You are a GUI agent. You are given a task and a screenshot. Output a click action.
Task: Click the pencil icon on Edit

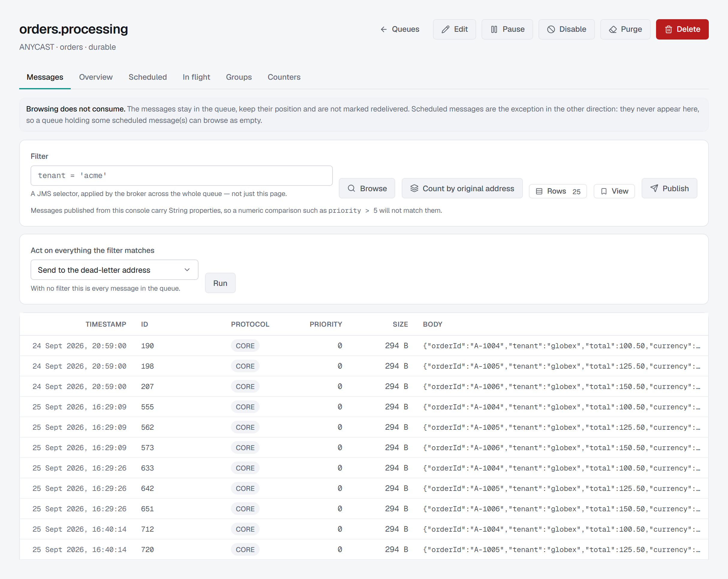coord(445,29)
